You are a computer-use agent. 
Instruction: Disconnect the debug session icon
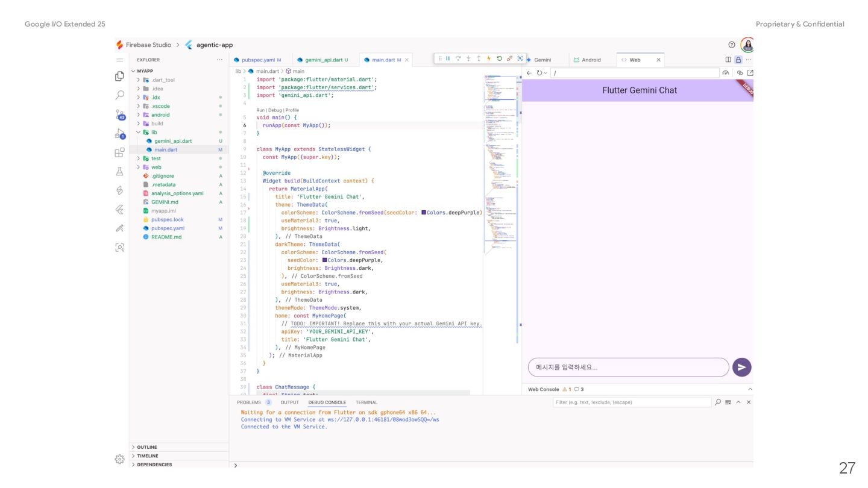click(x=509, y=58)
